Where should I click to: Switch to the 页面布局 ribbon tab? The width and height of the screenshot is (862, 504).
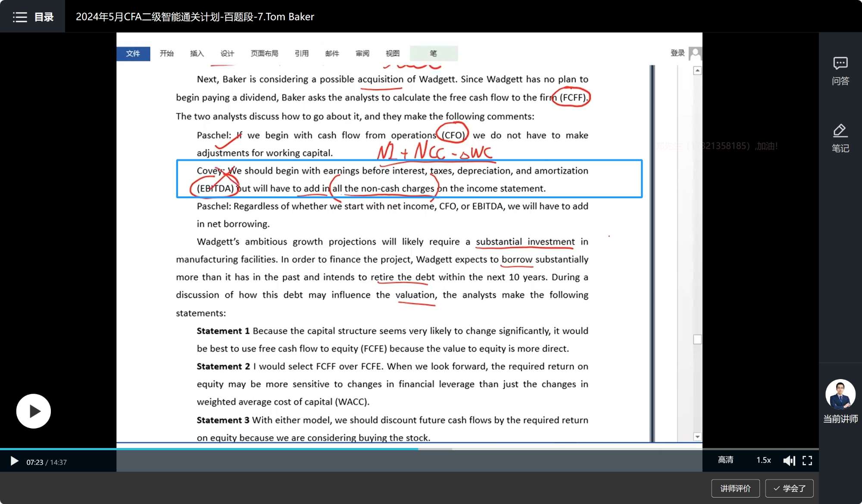264,53
